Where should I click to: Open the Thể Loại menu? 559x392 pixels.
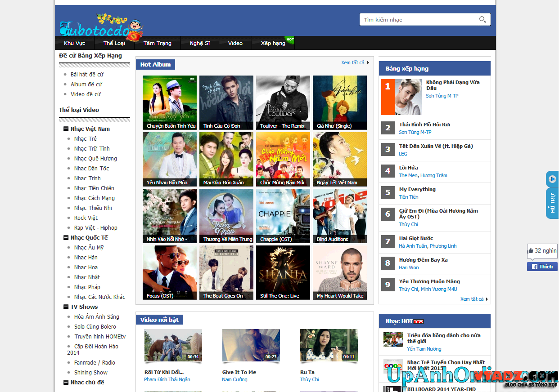pyautogui.click(x=114, y=43)
